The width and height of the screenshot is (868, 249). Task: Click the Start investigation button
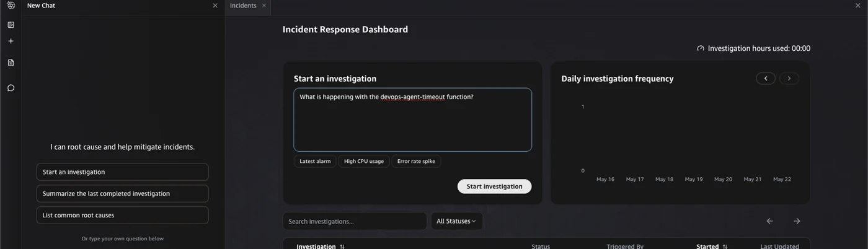click(494, 186)
